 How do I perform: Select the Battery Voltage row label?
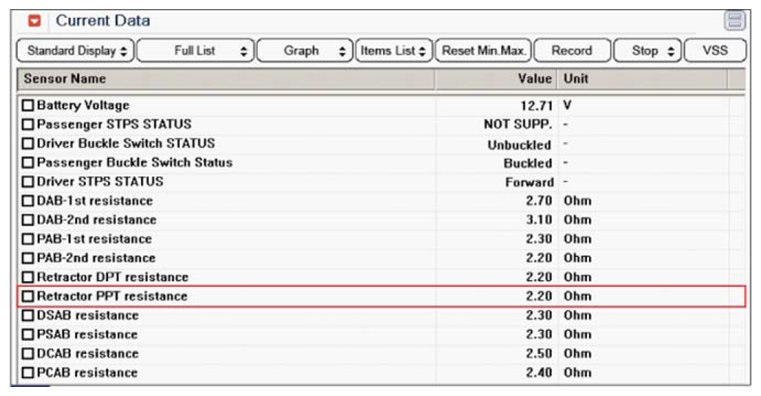pyautogui.click(x=83, y=105)
